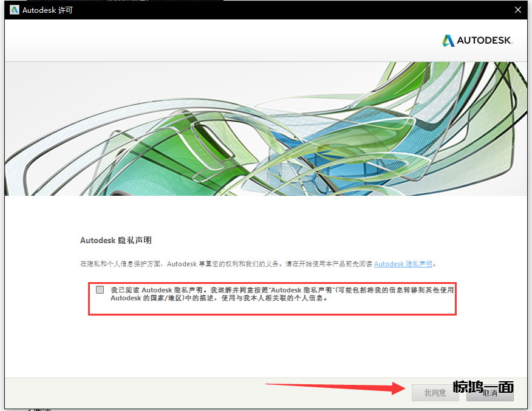Image resolution: width=532 pixels, height=411 pixels.
Task: Click the Autodesk 许可 title bar text
Action: (47, 10)
